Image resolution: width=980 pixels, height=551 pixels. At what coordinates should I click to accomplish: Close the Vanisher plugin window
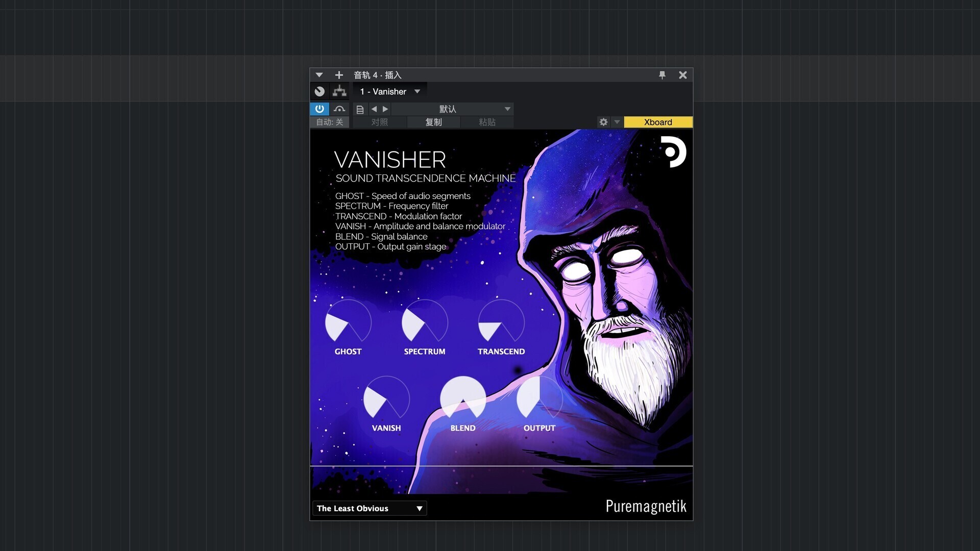(683, 75)
